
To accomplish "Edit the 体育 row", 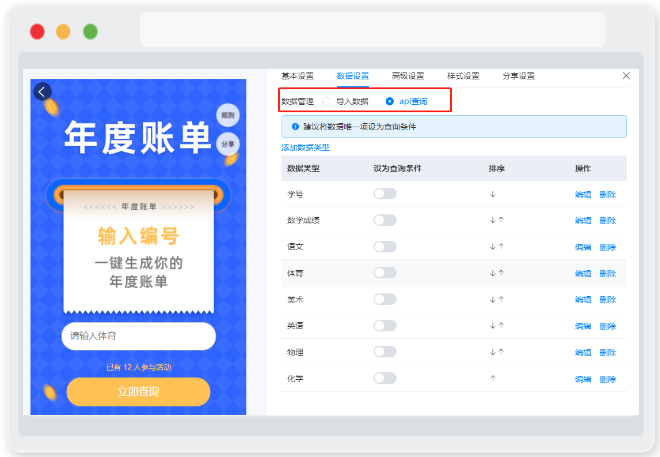I will pyautogui.click(x=583, y=274).
